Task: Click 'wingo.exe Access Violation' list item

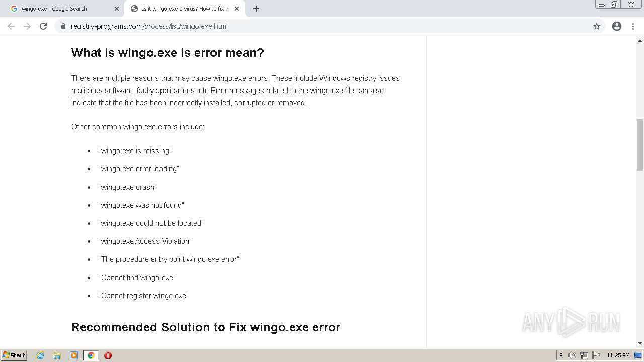Action: 145,241
